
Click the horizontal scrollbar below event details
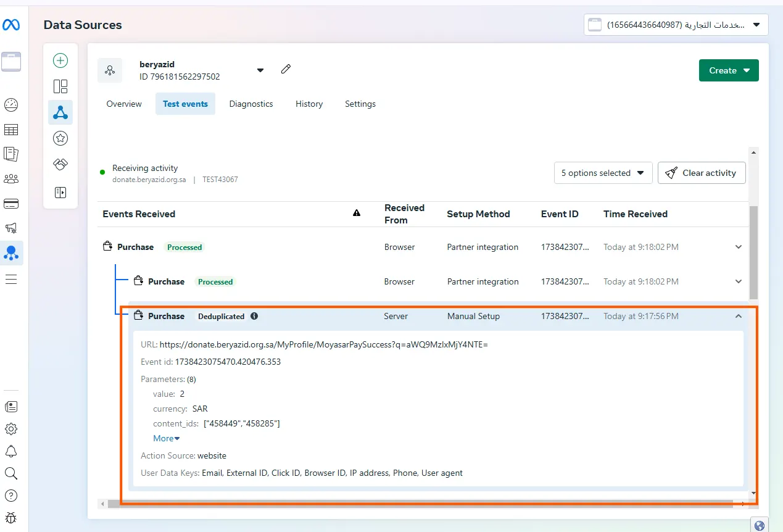[x=420, y=504]
